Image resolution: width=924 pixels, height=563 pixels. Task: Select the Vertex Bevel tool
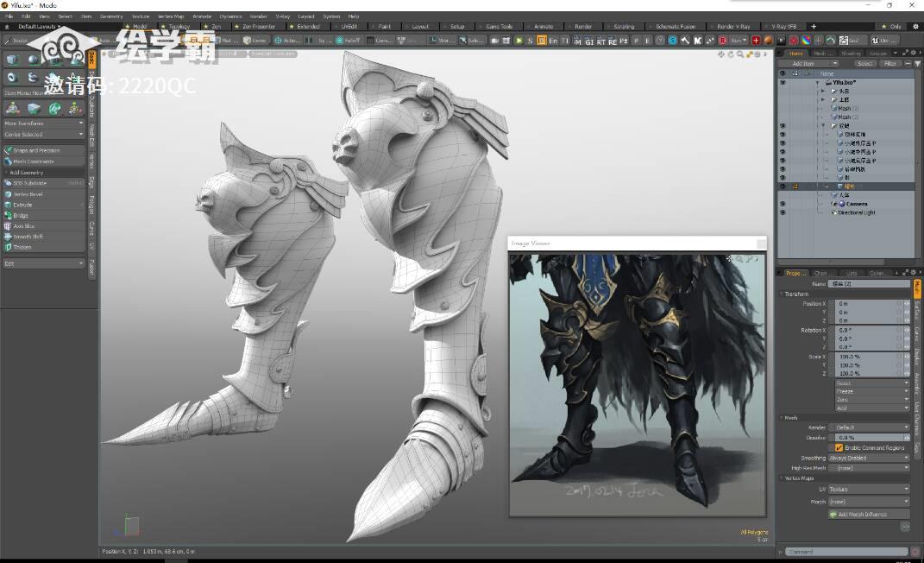click(44, 194)
